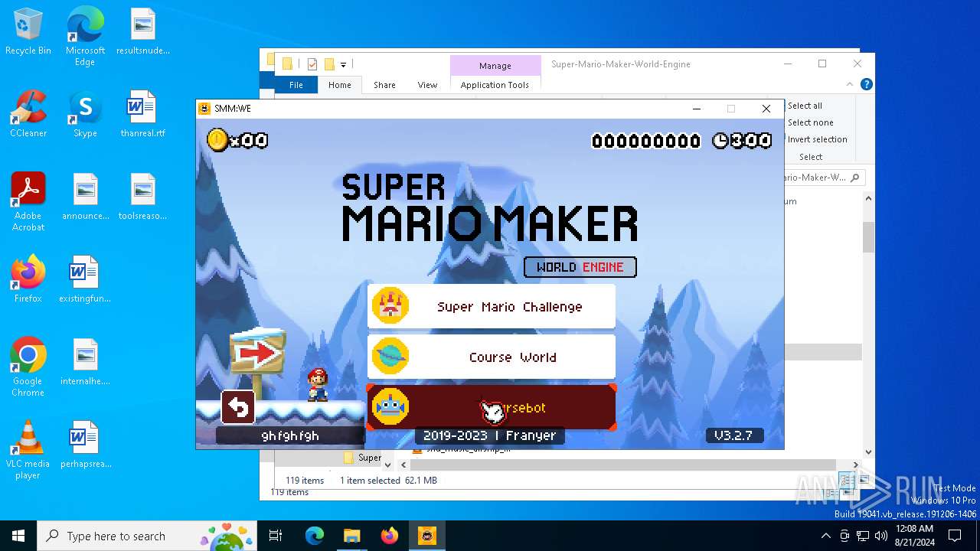This screenshot has width=980, height=551.
Task: Click the taskbar search box
Action: 149,536
